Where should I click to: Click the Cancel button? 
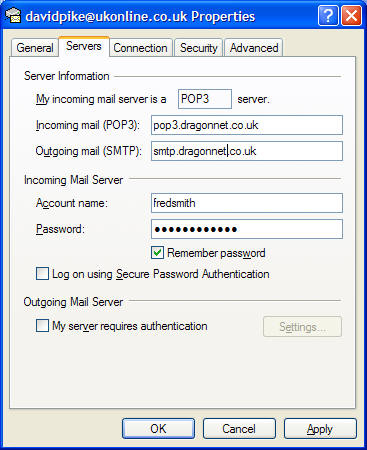pyautogui.click(x=239, y=429)
